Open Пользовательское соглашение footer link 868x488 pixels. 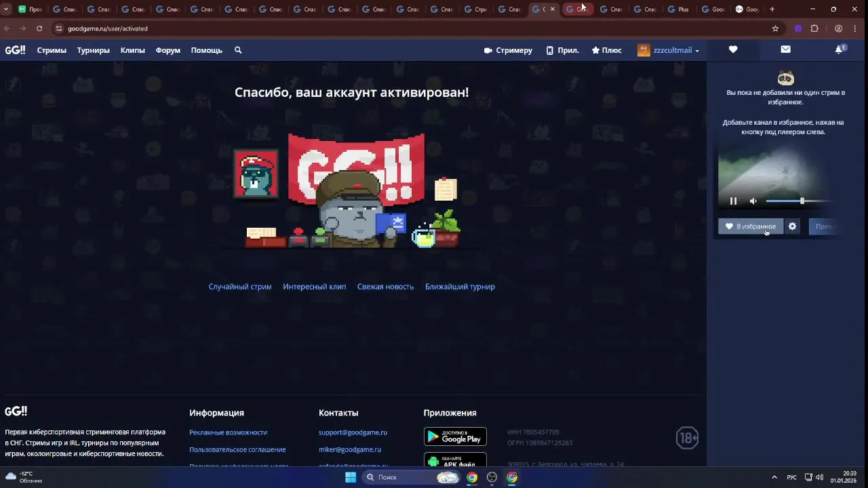(x=237, y=449)
